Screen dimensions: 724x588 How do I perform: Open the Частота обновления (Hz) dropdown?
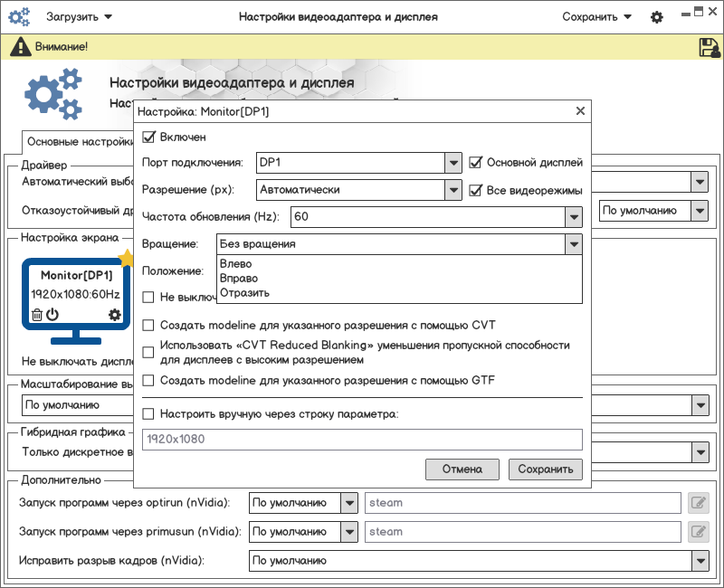[572, 217]
